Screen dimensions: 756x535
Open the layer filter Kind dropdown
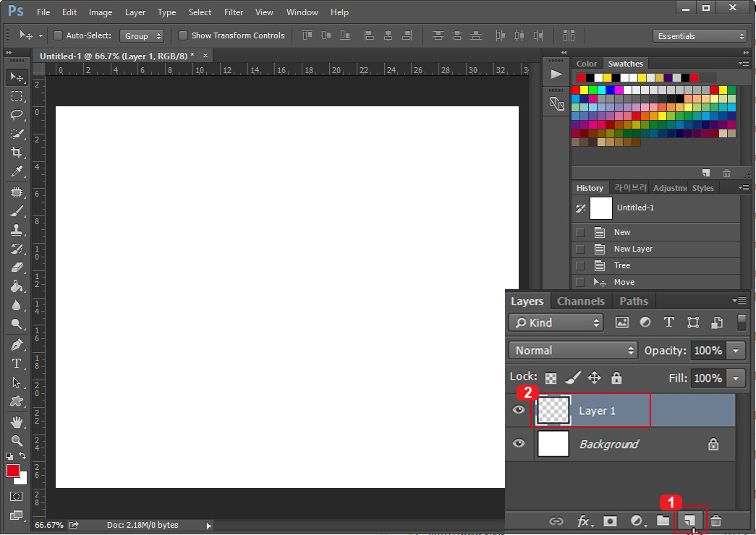[556, 322]
